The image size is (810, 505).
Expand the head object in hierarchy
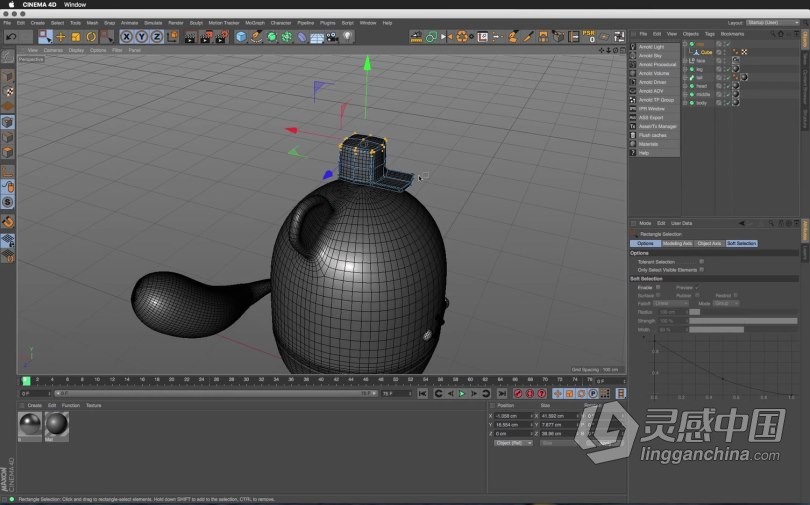686,86
